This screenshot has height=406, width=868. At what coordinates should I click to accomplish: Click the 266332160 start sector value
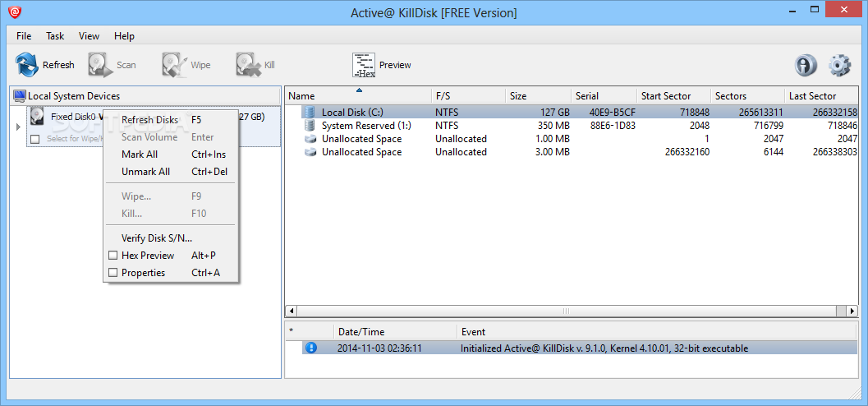point(687,152)
